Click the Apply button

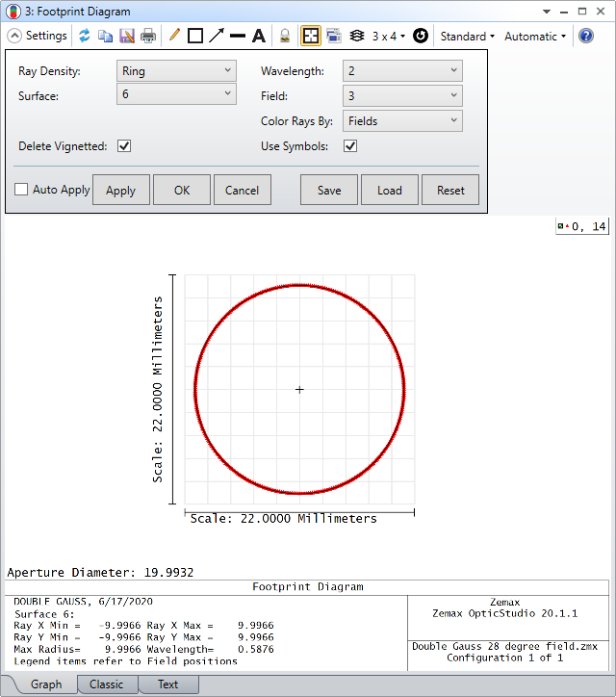point(121,190)
